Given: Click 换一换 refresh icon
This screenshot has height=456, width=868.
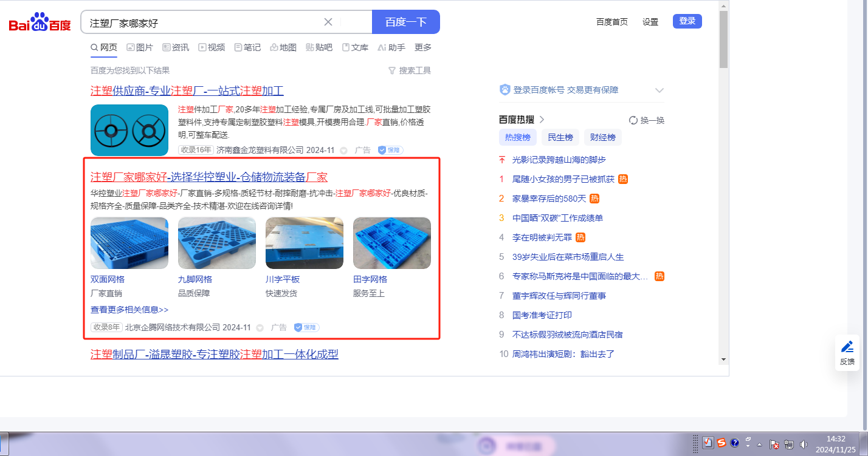Looking at the screenshot, I should pyautogui.click(x=647, y=120).
